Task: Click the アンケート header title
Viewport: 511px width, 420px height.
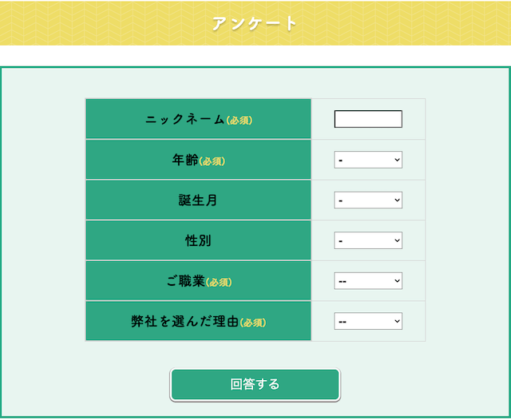Action: [255, 23]
